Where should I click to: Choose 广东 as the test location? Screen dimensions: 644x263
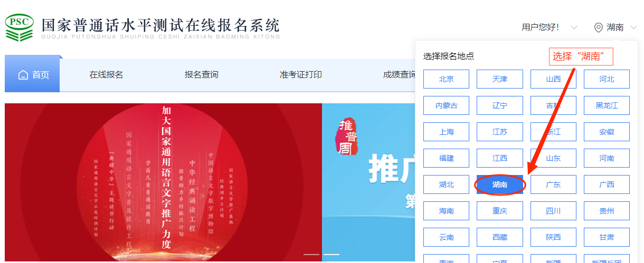click(553, 184)
